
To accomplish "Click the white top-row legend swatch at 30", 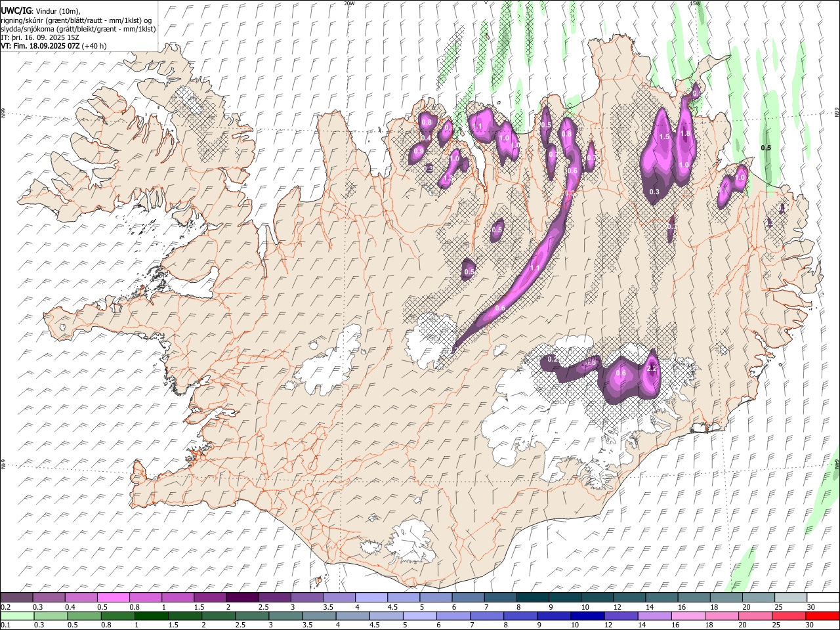I will tap(822, 597).
